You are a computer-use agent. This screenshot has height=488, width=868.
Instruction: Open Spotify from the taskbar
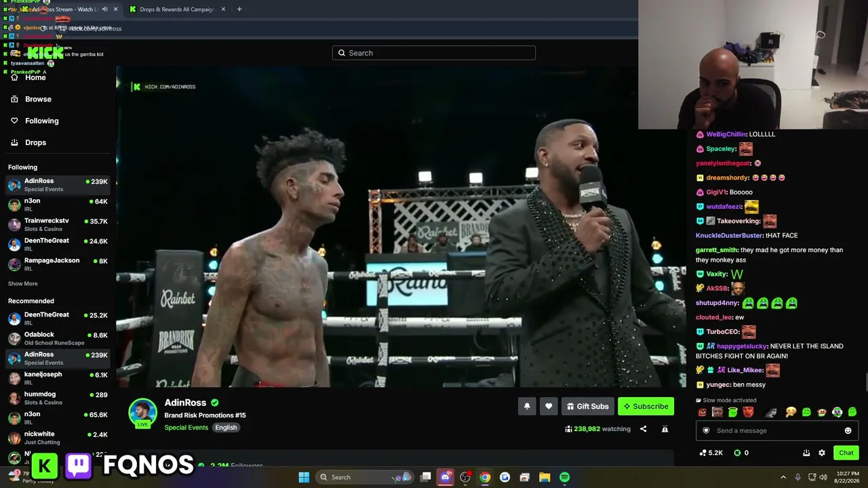[564, 477]
